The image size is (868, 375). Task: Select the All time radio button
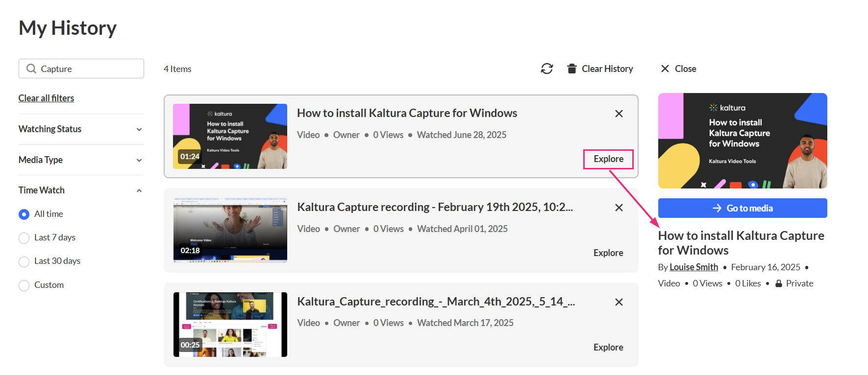coord(24,214)
